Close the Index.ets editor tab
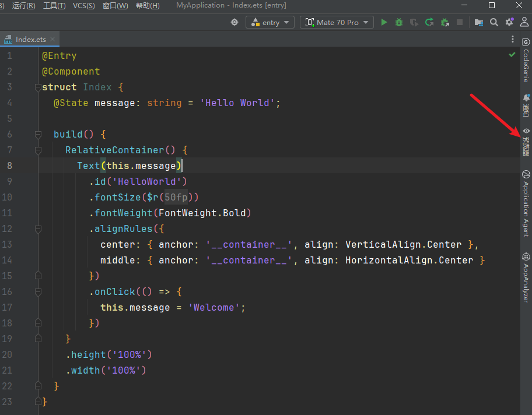This screenshot has height=415, width=532. (x=52, y=39)
